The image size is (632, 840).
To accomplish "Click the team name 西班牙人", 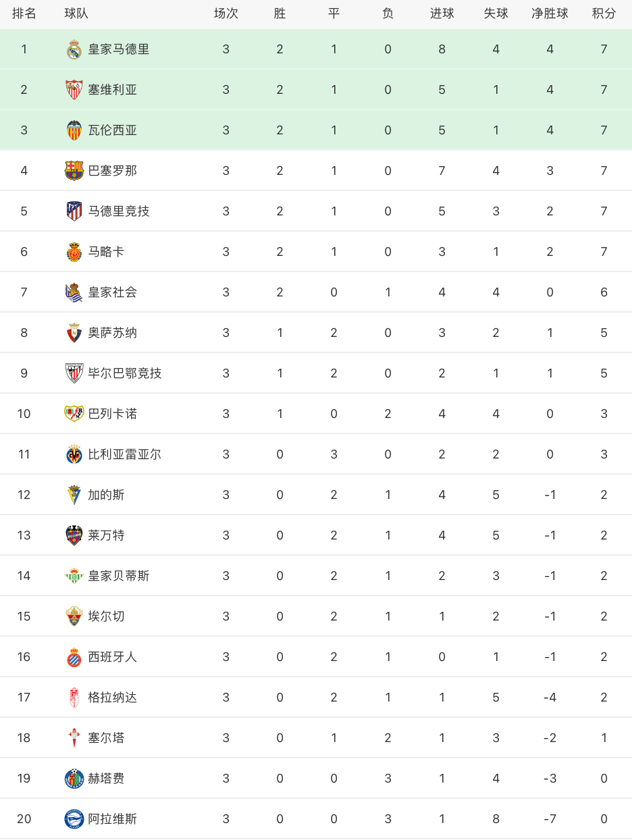I will coord(113,657).
